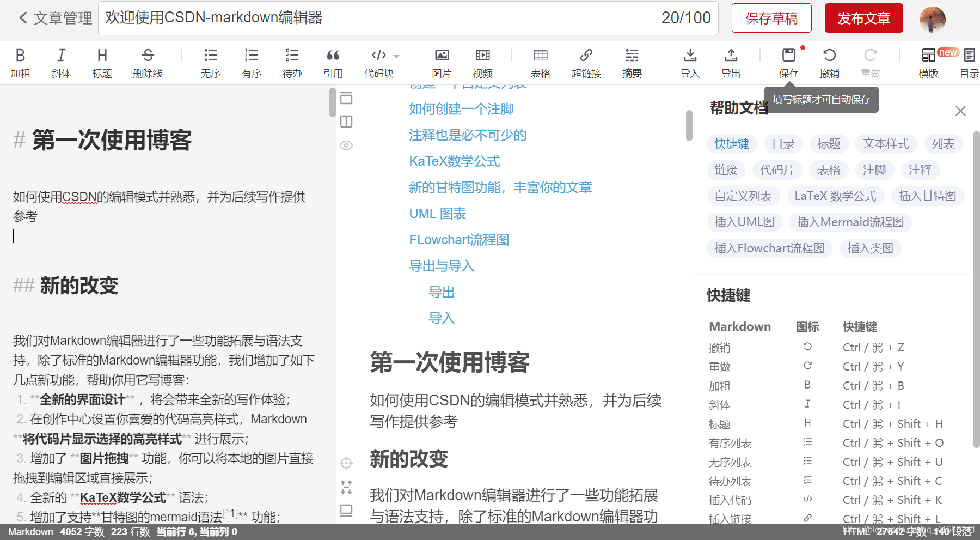980x540 pixels.
Task: Open the code block dropdown arrow
Action: [396, 56]
